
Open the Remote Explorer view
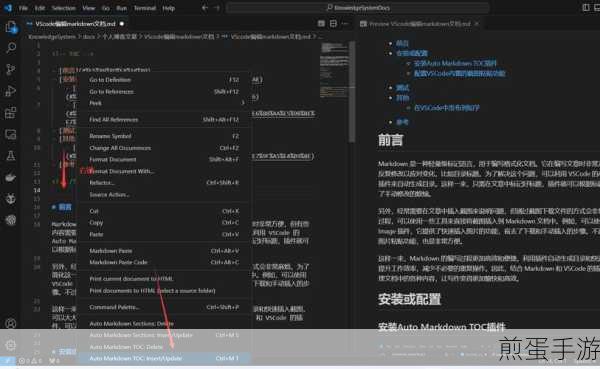tap(11, 134)
